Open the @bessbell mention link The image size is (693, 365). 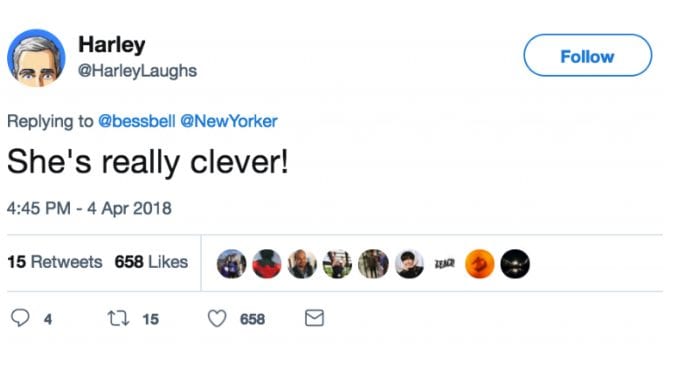(x=137, y=121)
